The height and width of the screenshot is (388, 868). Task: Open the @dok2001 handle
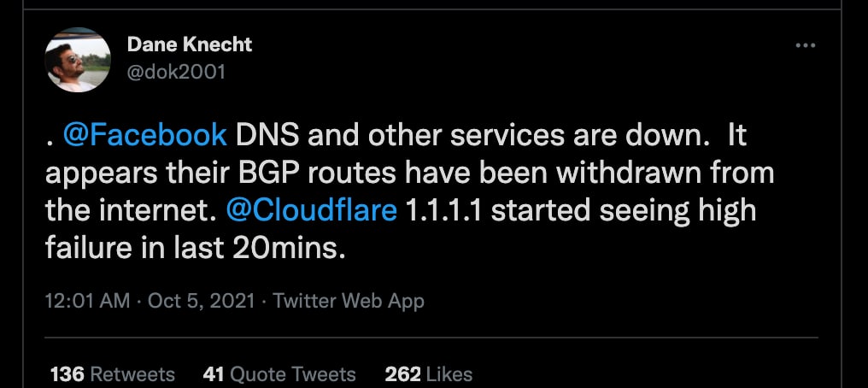point(176,72)
